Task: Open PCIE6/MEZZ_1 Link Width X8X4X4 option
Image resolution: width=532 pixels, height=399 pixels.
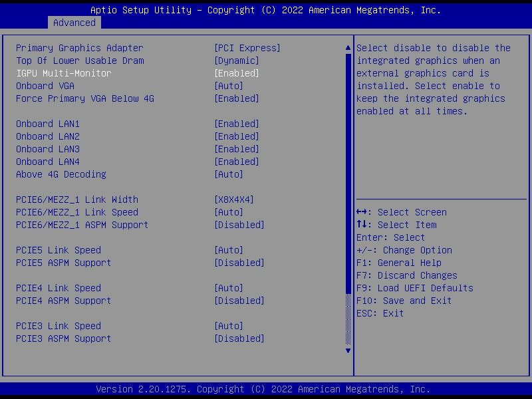Action: pyautogui.click(x=234, y=199)
